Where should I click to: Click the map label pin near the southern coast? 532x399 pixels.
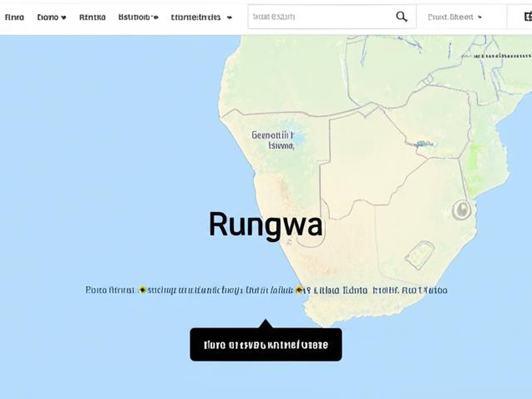(x=300, y=289)
